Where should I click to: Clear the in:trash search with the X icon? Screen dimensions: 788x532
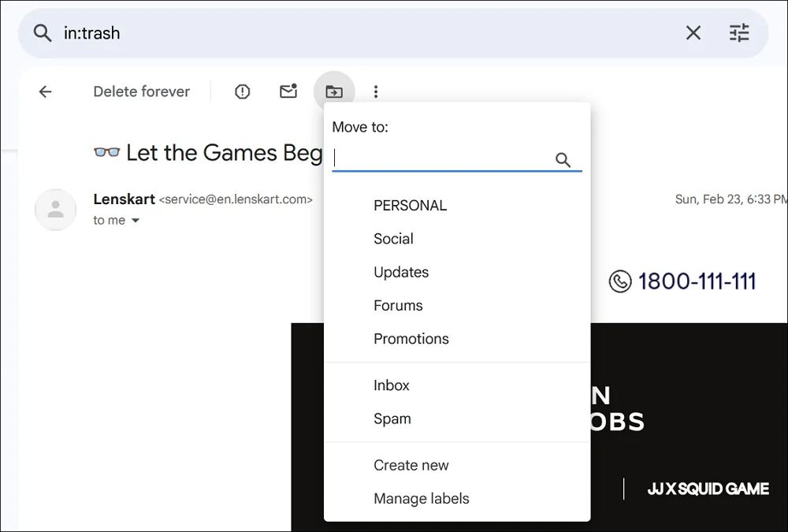tap(693, 32)
